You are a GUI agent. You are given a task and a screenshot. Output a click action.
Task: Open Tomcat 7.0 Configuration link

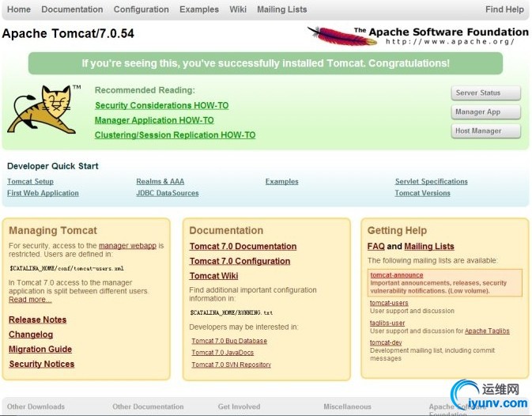tap(240, 261)
